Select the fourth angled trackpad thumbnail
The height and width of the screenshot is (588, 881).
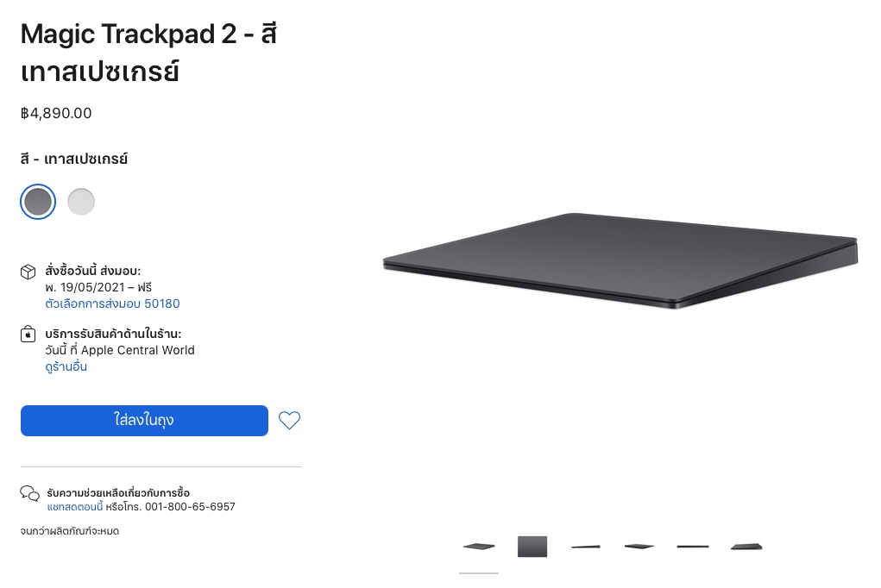(x=639, y=547)
